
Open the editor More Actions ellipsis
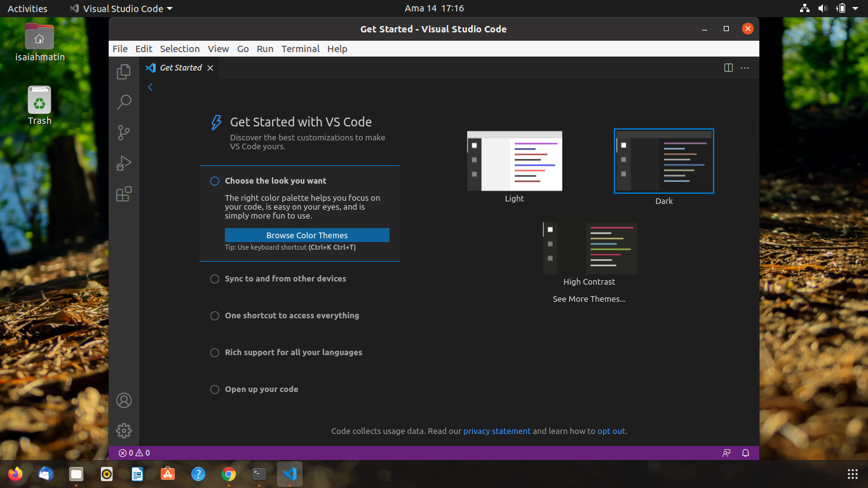745,68
